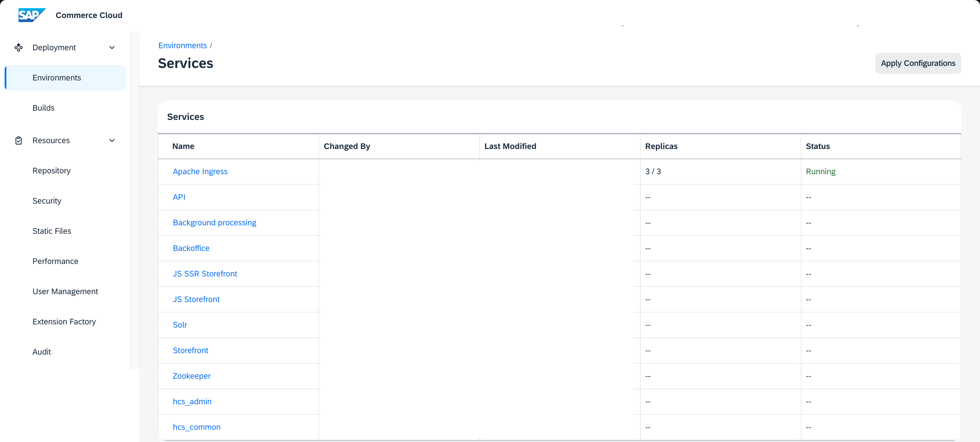Click the 3 / 3 replicas value
Viewport: 980px width, 442px height.
coord(653,172)
